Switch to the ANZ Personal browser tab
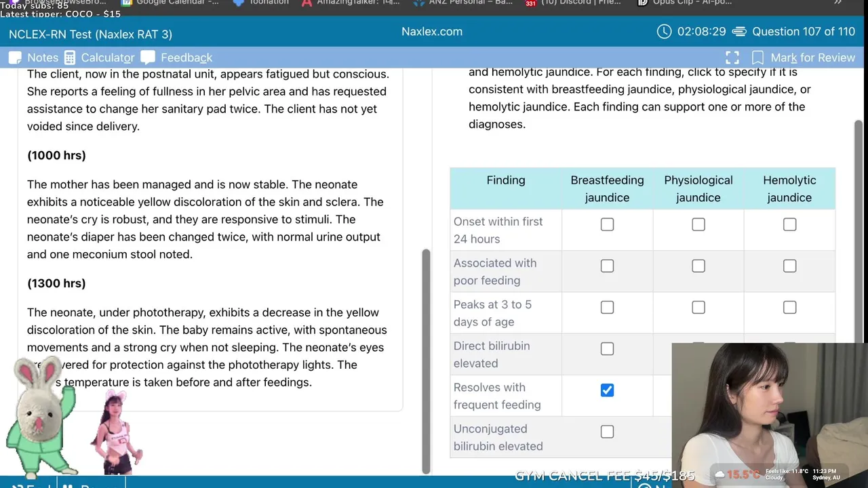Screen dimensions: 868x488 464,3
